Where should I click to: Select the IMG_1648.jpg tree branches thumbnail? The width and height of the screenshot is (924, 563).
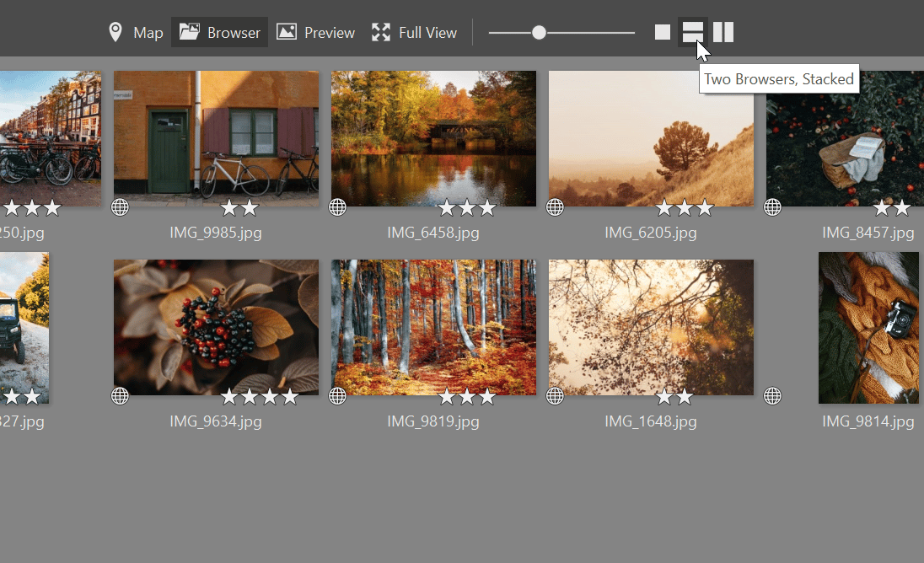pos(651,328)
